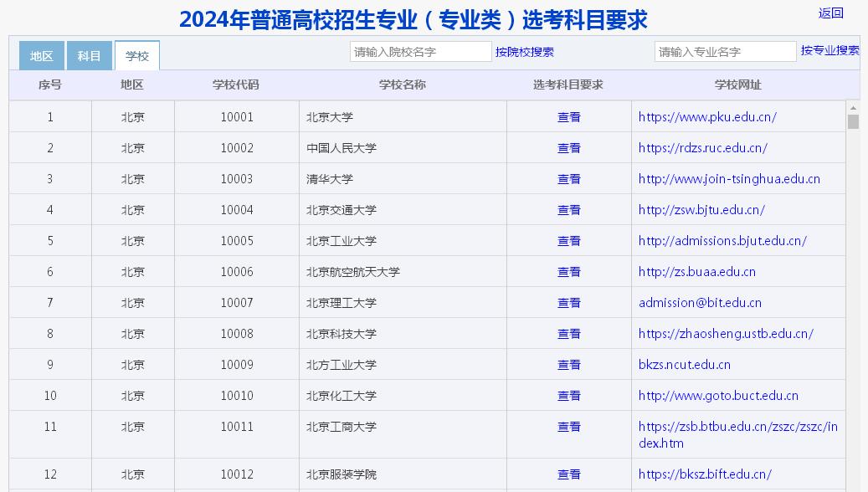Visit http://www.goto.buct.edu.cn link
This screenshot has height=492, width=868.
718,396
